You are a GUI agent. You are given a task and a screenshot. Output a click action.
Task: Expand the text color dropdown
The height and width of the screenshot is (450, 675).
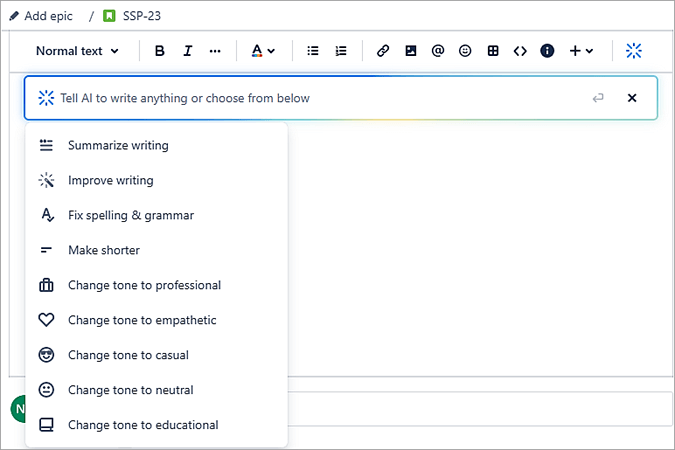262,51
